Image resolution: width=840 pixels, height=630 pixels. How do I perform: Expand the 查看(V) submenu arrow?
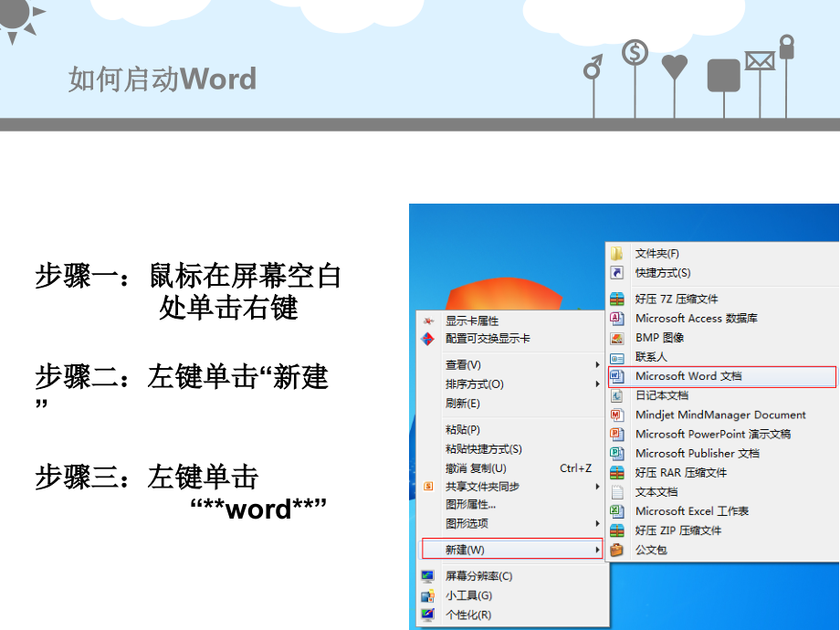[598, 365]
